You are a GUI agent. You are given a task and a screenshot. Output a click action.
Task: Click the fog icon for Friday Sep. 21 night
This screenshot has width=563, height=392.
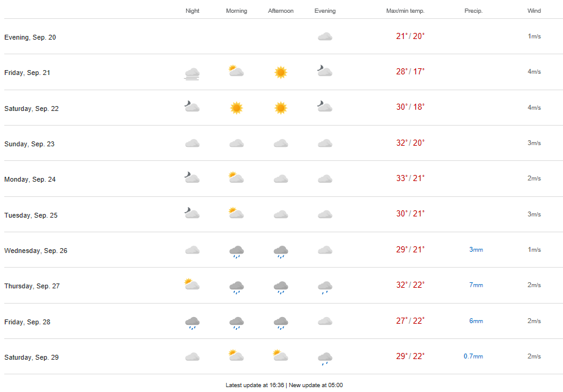point(192,74)
